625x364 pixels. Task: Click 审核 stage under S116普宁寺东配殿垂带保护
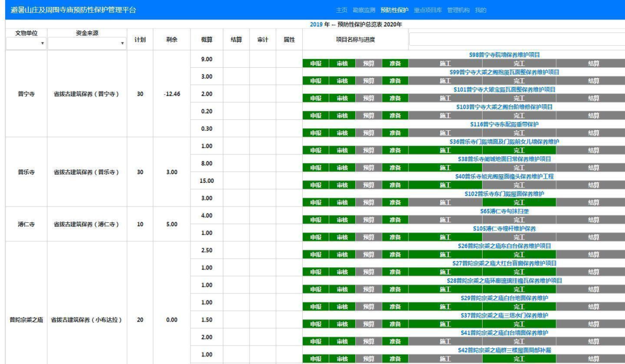click(x=342, y=133)
